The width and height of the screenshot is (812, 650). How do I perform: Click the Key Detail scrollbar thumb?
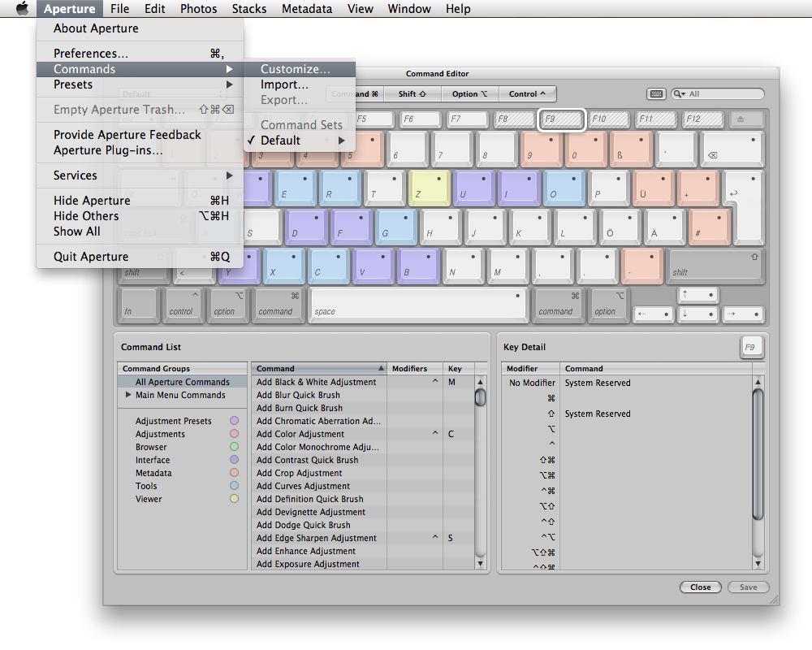[x=758, y=454]
